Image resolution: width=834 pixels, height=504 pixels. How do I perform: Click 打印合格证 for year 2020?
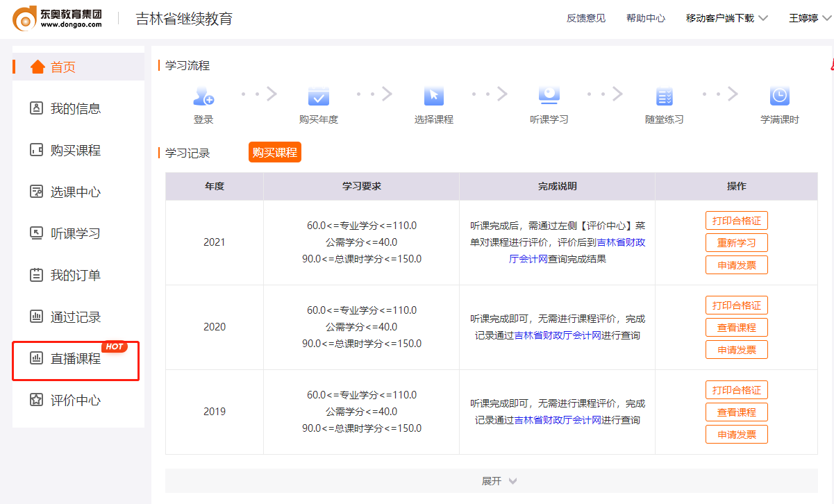click(737, 305)
